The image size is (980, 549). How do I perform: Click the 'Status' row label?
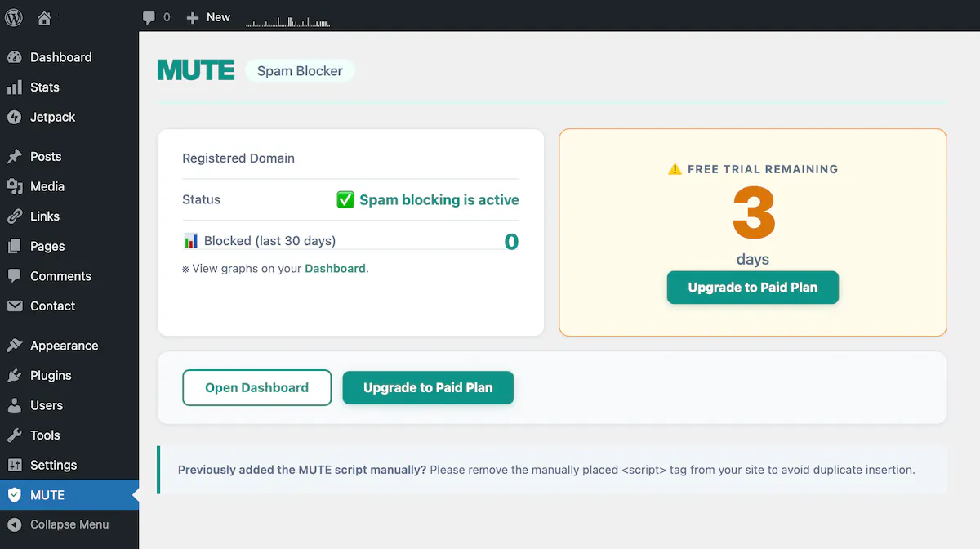pyautogui.click(x=201, y=199)
